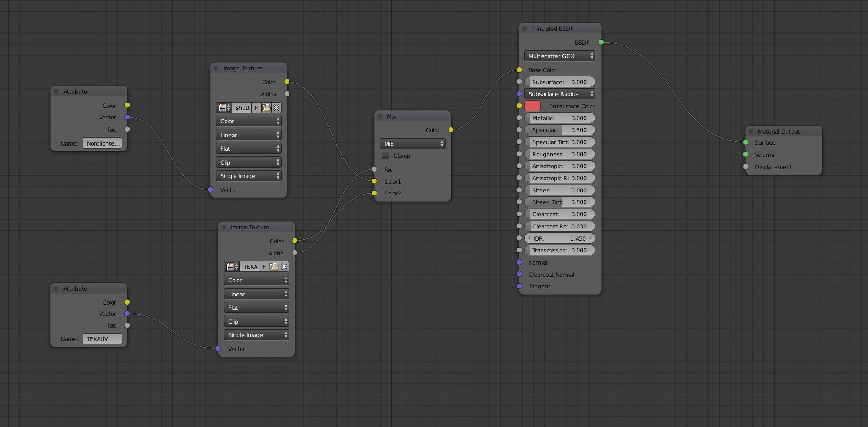Click the Clearcoat Ro slider
Viewport: 868px width, 427px height.
[x=560, y=226]
